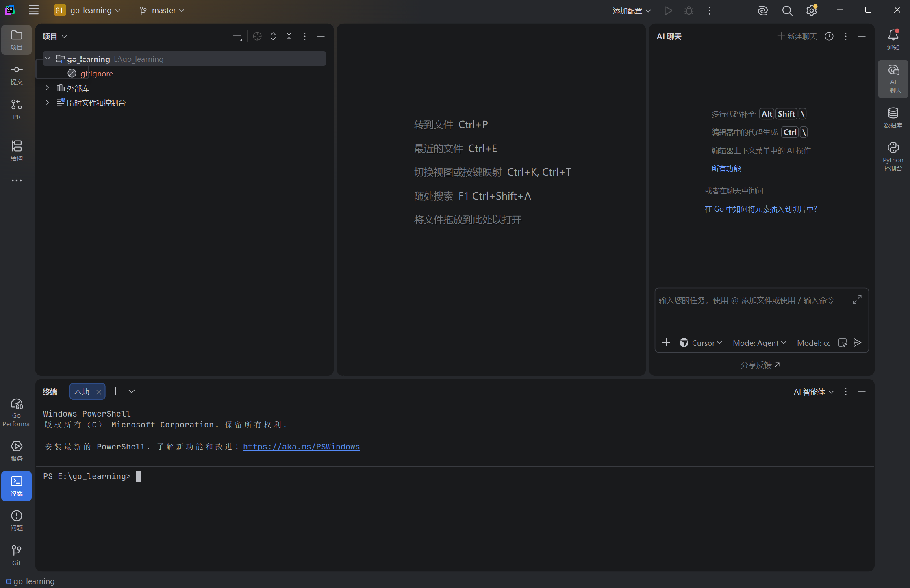This screenshot has width=910, height=588.
Task: Select the 本地 terminal tab
Action: pos(82,392)
